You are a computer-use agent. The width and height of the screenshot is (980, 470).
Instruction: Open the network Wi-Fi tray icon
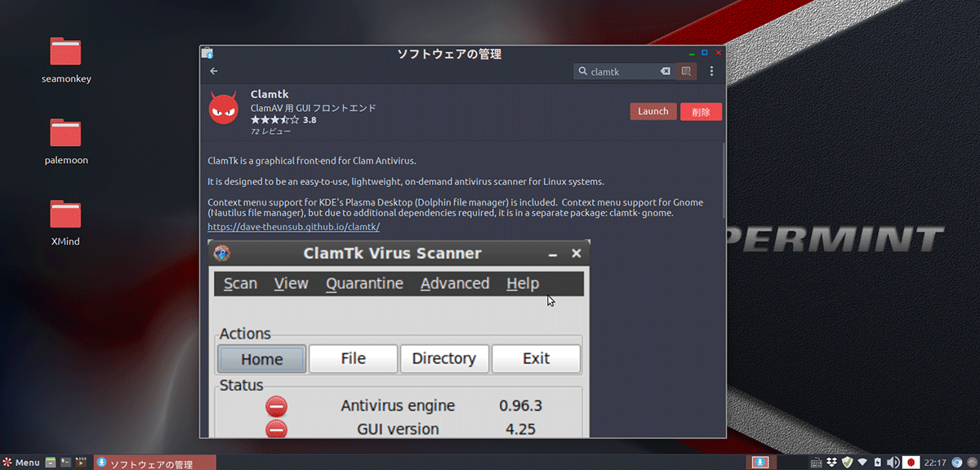click(862, 462)
